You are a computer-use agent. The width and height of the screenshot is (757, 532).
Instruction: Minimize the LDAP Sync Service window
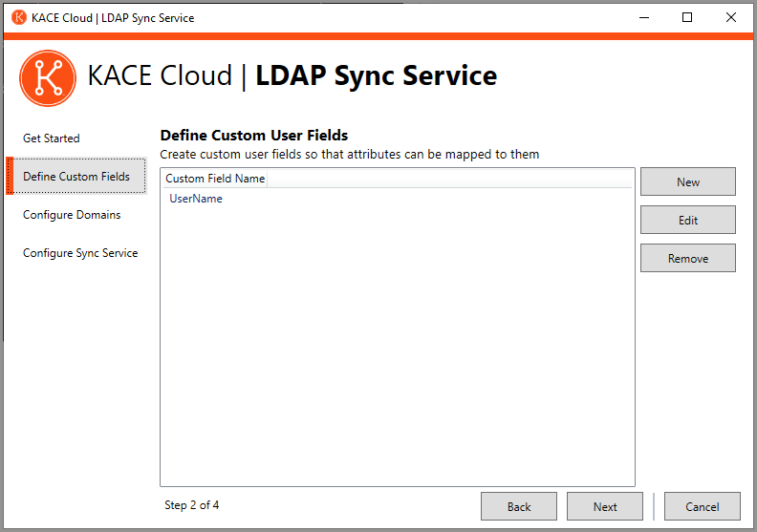pos(643,17)
